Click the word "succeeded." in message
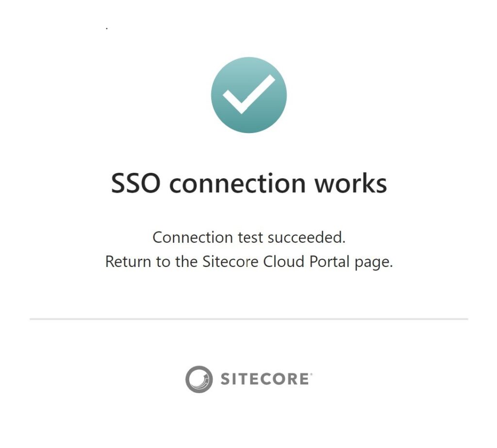 click(x=307, y=237)
